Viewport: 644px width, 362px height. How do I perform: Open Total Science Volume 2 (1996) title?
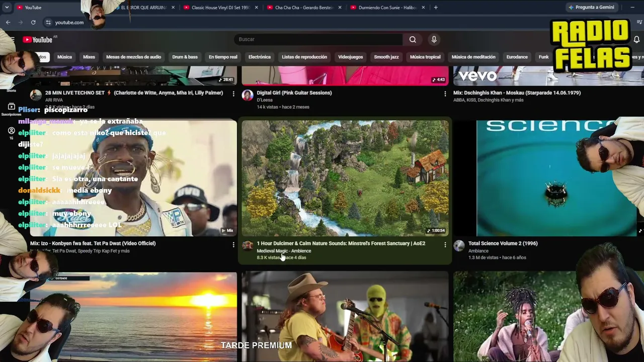click(503, 243)
